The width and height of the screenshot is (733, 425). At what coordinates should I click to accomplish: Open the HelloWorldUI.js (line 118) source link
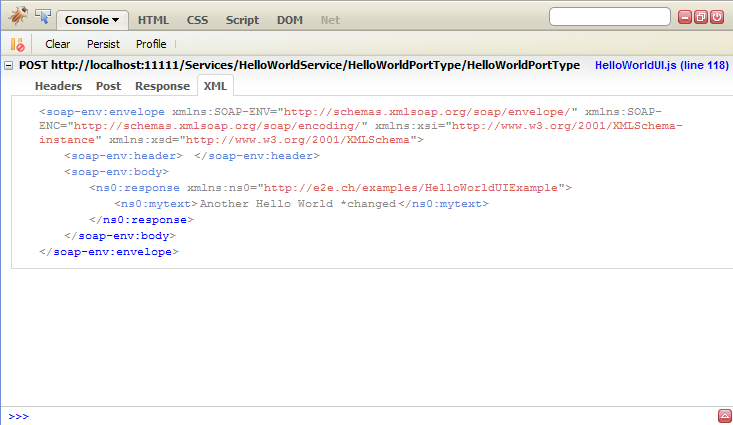(x=660, y=65)
